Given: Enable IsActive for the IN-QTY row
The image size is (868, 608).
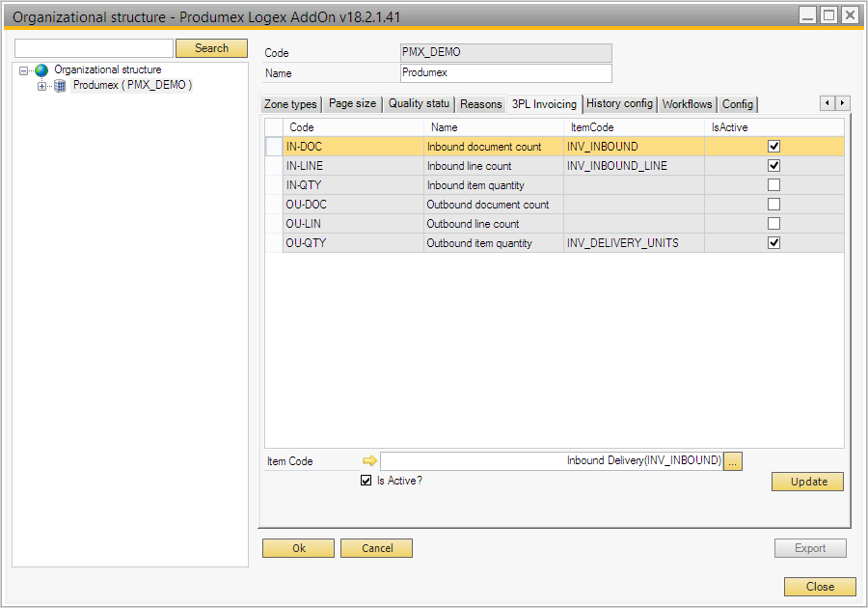Looking at the screenshot, I should pos(773,185).
